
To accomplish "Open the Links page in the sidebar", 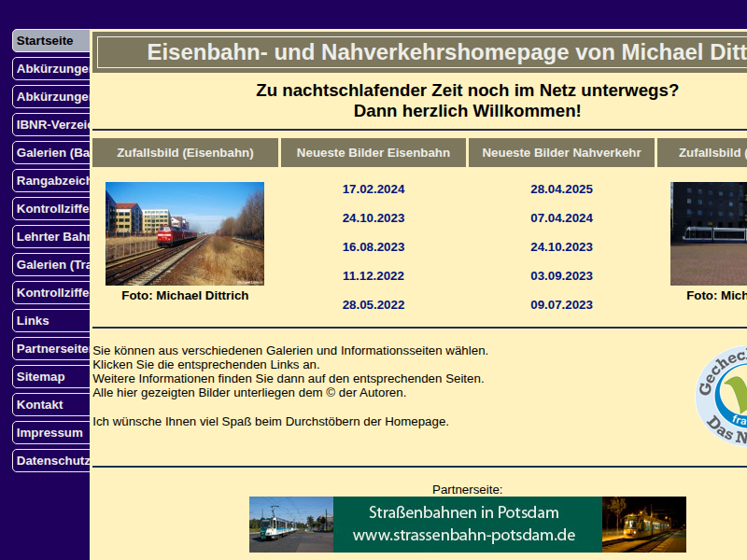I will pyautogui.click(x=52, y=321).
